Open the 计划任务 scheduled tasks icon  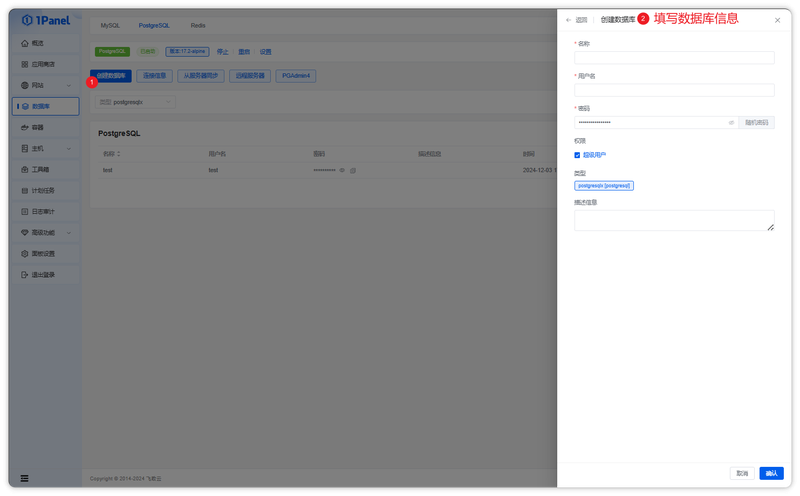pyautogui.click(x=24, y=190)
